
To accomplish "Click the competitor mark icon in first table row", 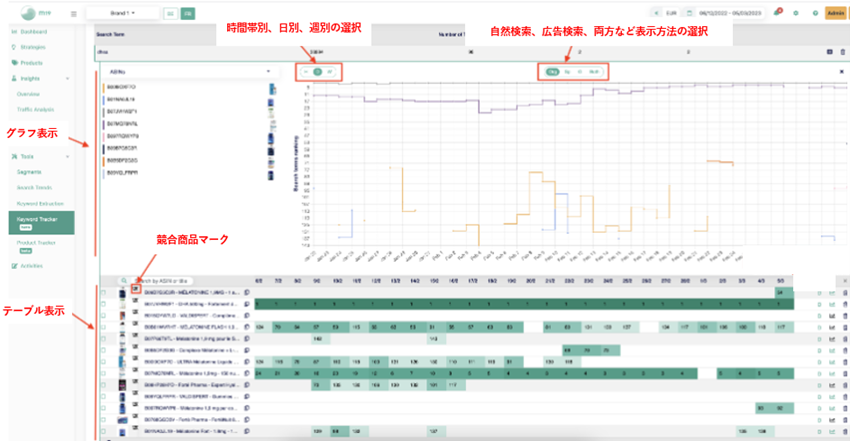I will (x=136, y=289).
